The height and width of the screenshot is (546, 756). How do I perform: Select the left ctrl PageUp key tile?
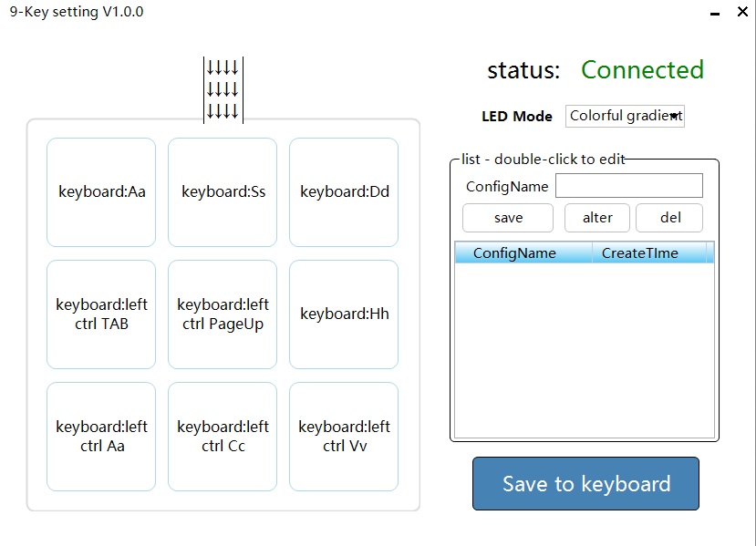[223, 314]
